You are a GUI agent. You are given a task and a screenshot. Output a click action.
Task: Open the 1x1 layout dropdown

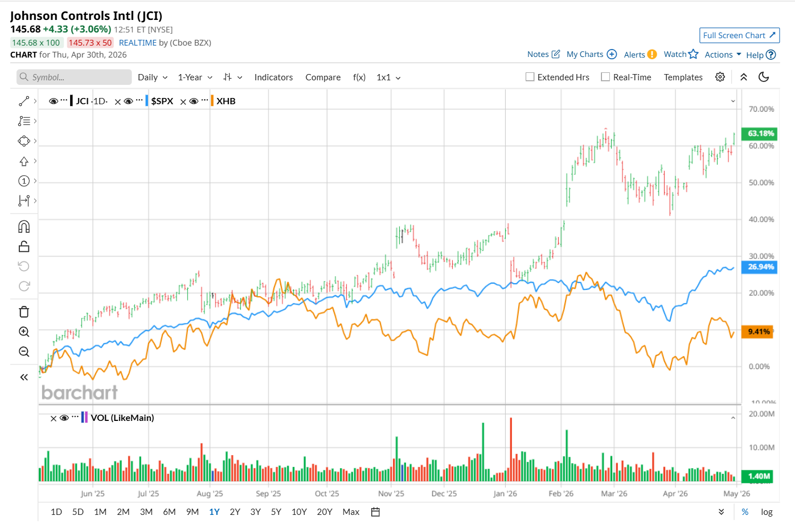(x=388, y=77)
